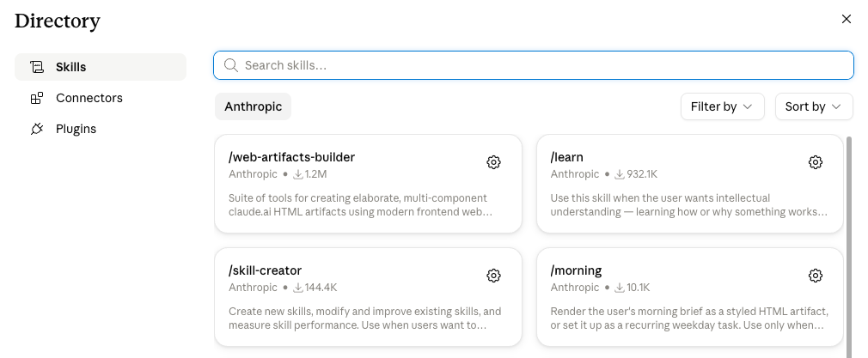
Task: Open the Sort by dropdown
Action: [814, 106]
